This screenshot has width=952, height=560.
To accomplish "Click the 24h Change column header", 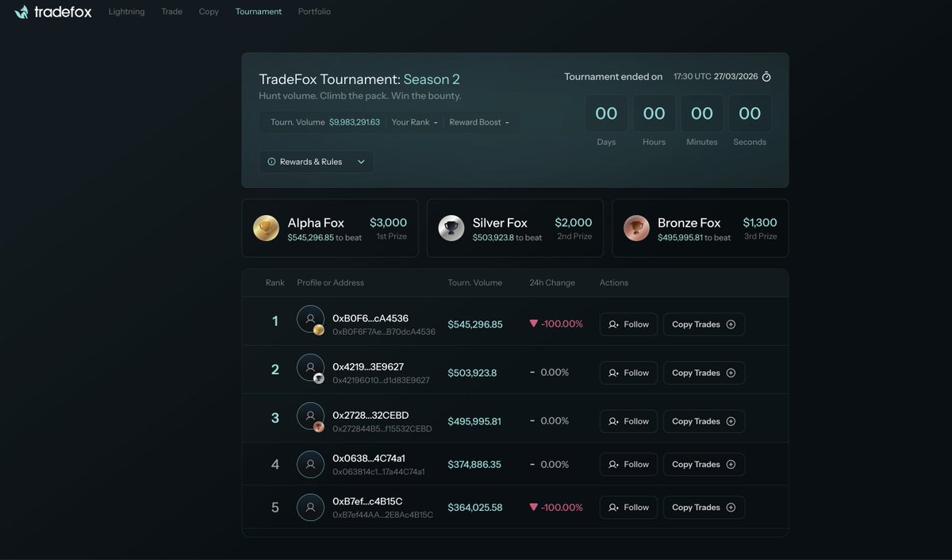I will 552,282.
